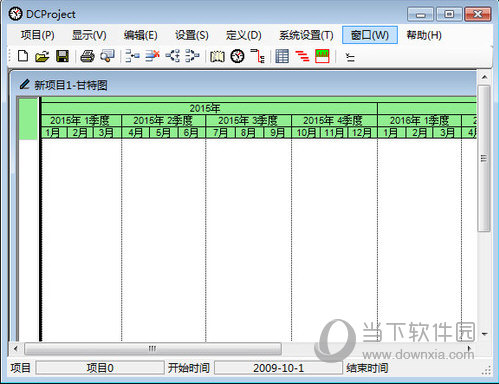Click the green and red calendar chart icon

[x=322, y=56]
